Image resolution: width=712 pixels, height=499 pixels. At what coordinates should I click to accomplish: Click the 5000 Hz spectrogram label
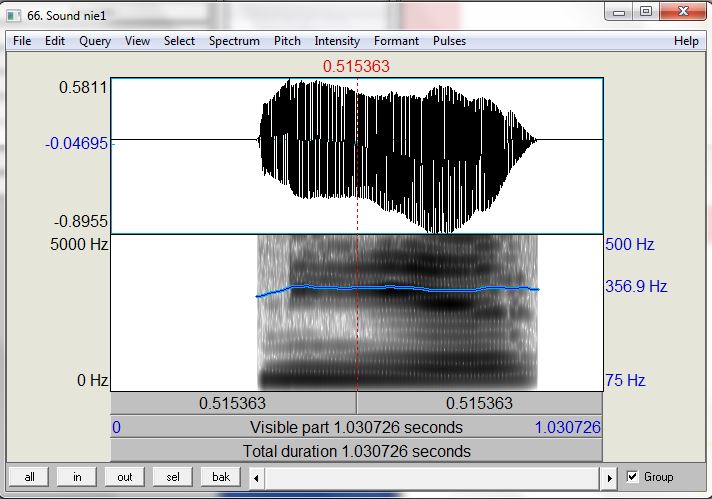(79, 244)
